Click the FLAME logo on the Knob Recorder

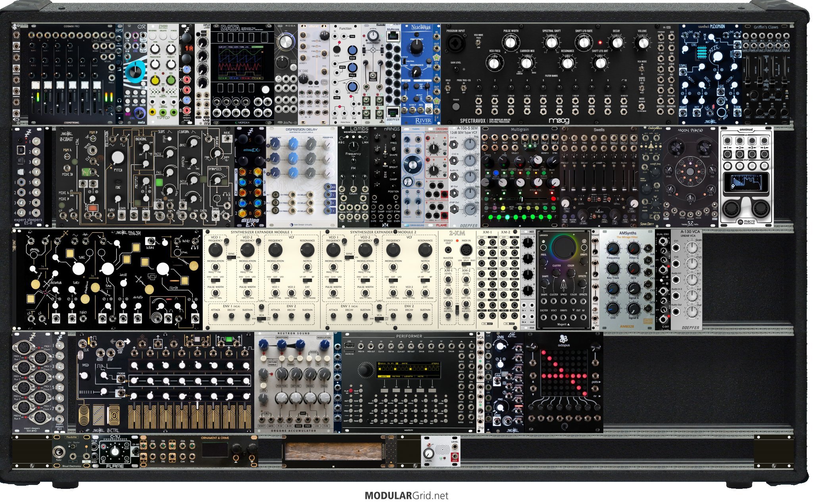coord(115,466)
